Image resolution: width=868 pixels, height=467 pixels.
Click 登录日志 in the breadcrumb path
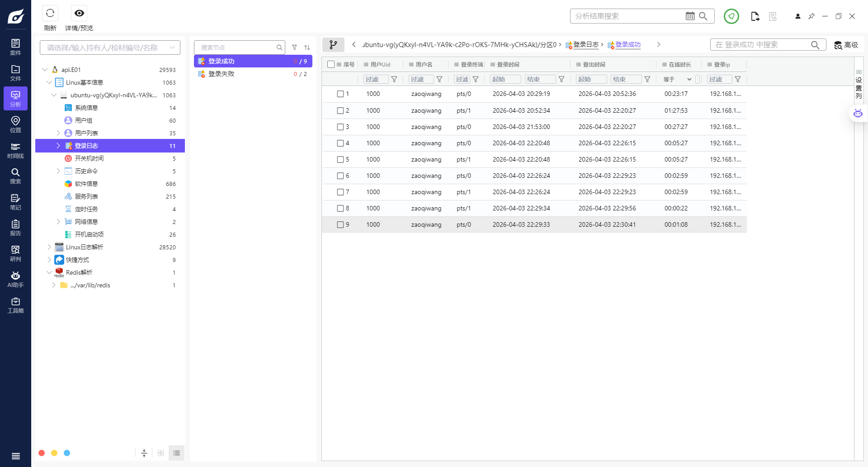586,44
